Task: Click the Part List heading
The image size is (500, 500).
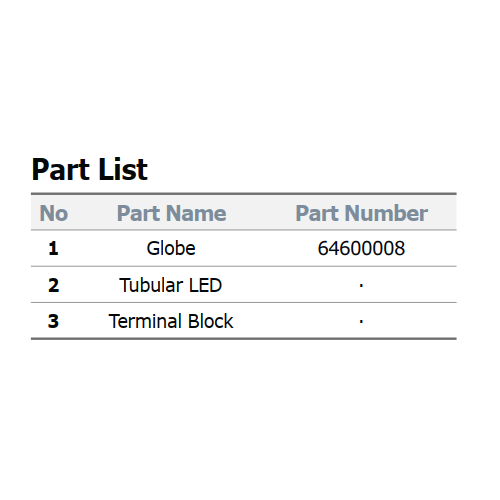Action: click(89, 170)
